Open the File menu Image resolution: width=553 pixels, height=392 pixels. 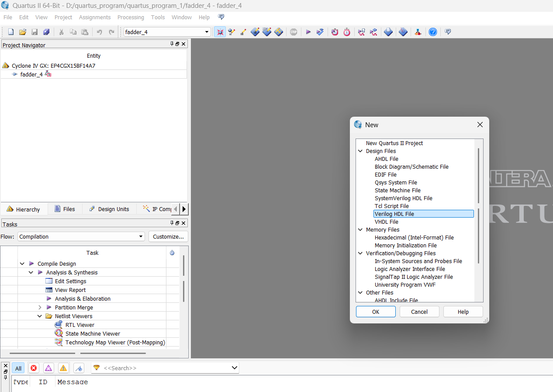[8, 17]
